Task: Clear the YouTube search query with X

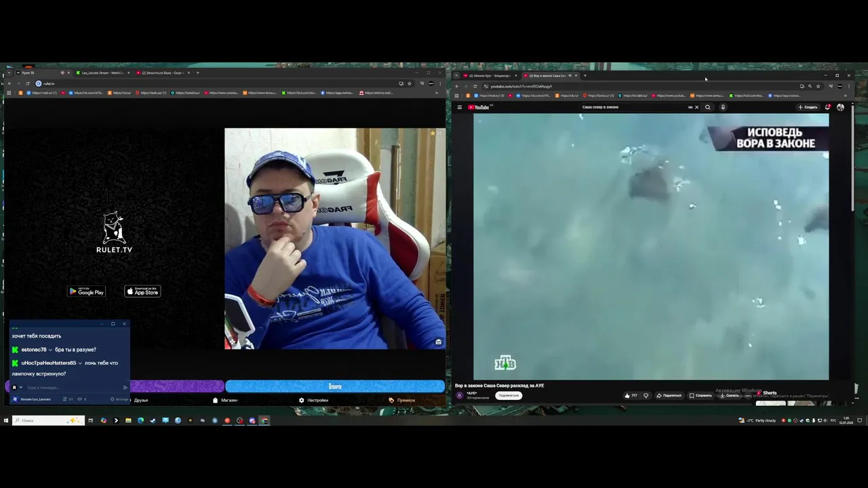Action: coord(696,107)
